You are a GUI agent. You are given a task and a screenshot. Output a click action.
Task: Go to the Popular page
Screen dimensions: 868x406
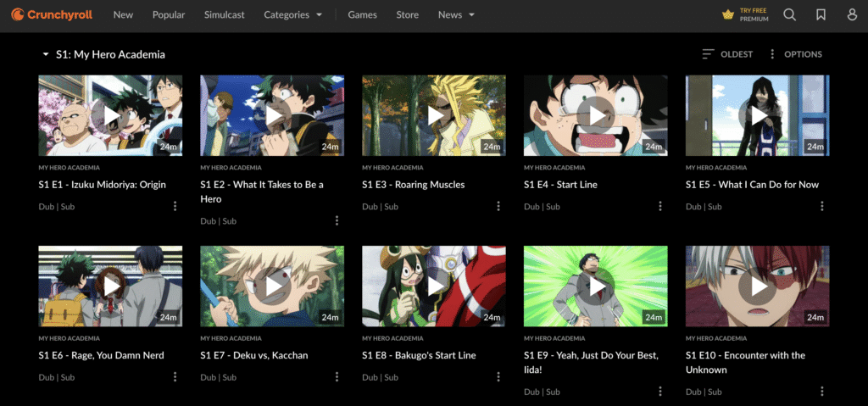(169, 15)
